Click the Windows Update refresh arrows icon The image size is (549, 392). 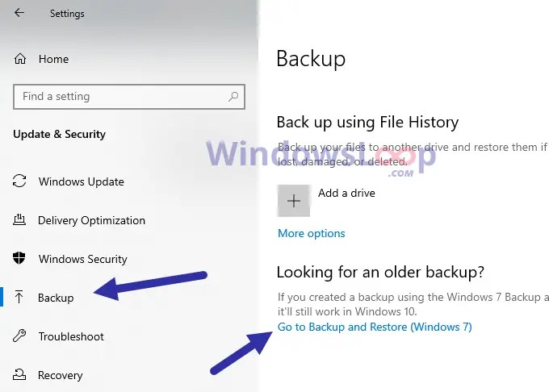click(x=19, y=181)
